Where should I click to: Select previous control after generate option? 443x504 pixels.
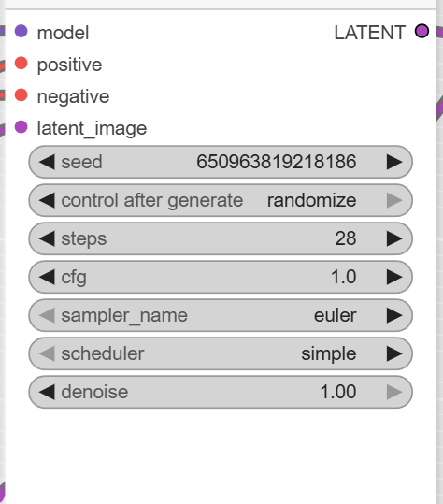pos(47,200)
